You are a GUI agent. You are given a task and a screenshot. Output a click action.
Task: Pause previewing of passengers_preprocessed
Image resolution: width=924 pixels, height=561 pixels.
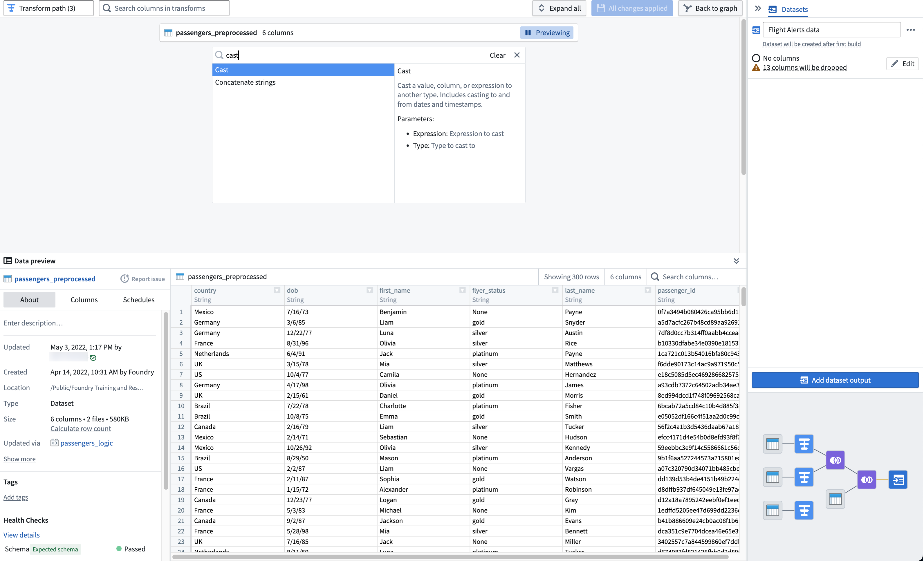(546, 32)
